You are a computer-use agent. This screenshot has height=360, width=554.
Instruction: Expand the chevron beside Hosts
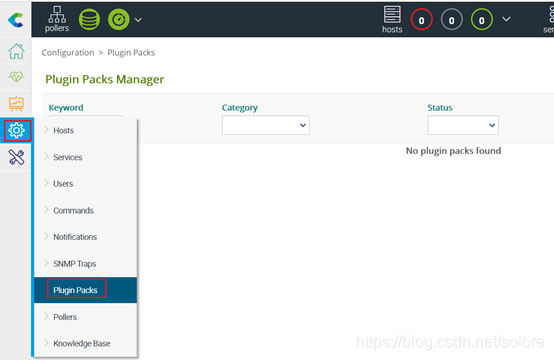46,130
